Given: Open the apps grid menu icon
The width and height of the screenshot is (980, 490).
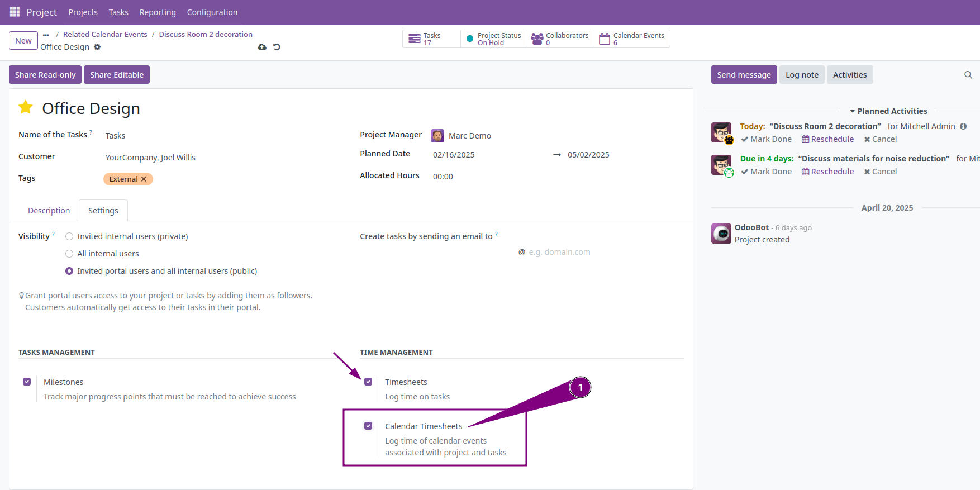Looking at the screenshot, I should [15, 12].
